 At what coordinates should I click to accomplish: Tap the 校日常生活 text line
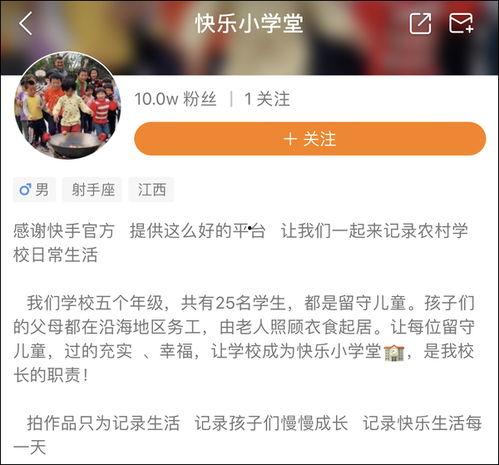pyautogui.click(x=55, y=255)
